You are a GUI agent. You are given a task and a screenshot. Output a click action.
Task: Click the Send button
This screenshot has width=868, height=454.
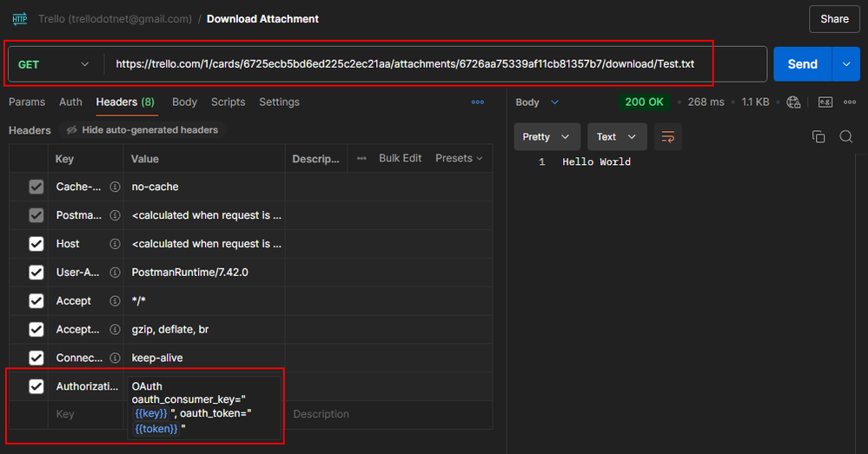[x=802, y=64]
